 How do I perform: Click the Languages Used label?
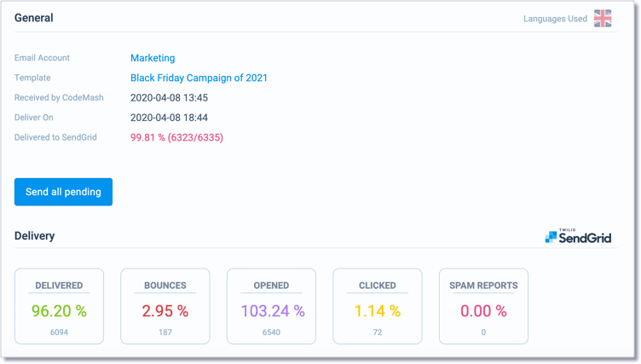(555, 19)
